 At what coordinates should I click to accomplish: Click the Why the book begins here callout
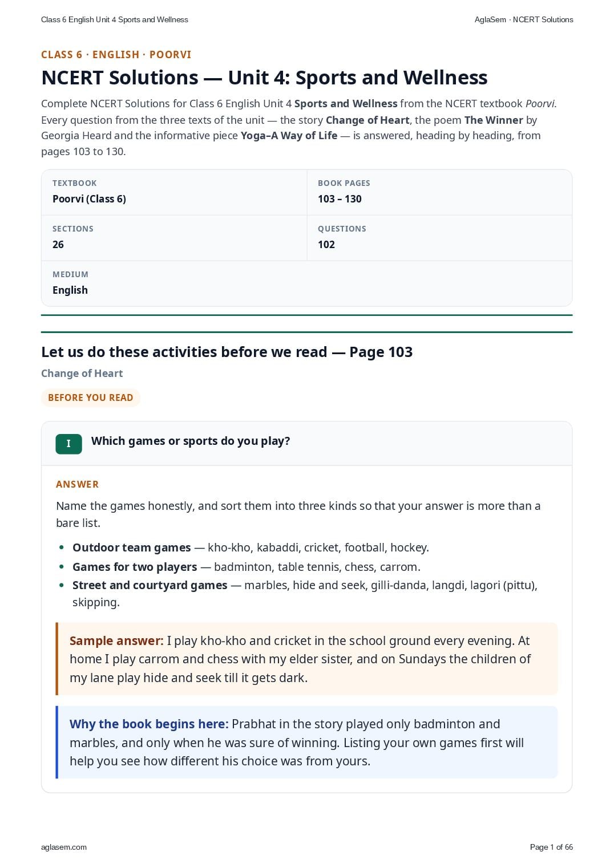coord(306,742)
